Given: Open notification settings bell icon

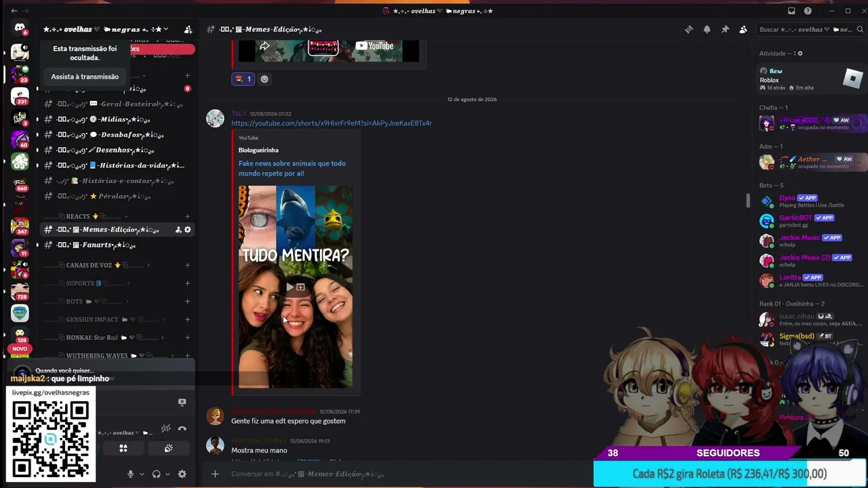Looking at the screenshot, I should pyautogui.click(x=707, y=29).
